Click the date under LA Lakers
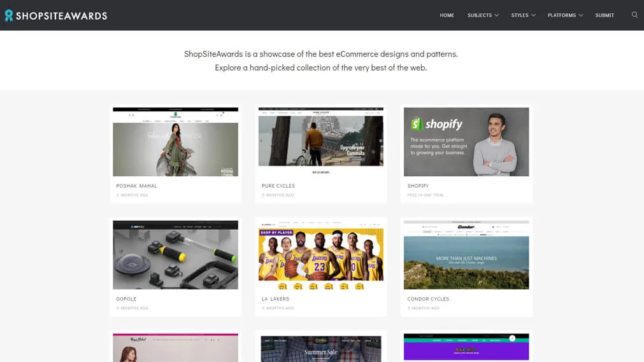 click(278, 308)
